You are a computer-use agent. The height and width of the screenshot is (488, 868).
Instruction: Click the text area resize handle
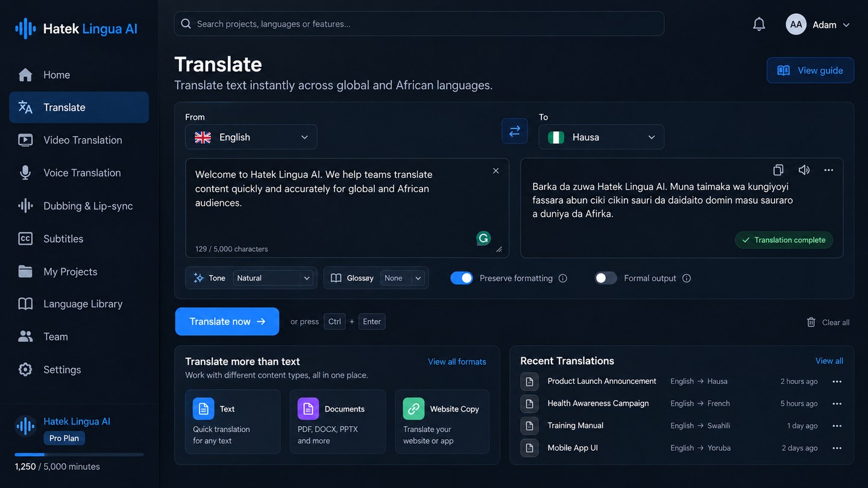click(x=499, y=249)
